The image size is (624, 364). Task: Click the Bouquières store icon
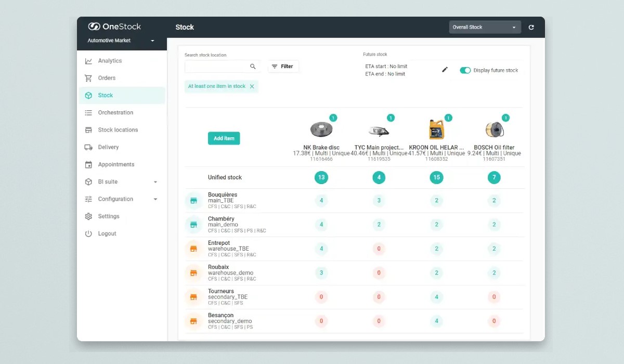coord(193,201)
